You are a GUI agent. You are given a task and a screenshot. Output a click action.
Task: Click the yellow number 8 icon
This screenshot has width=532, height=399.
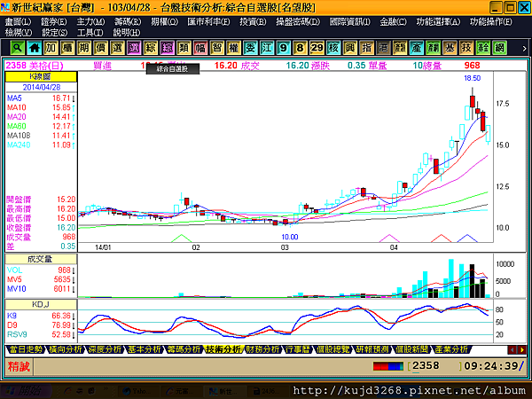(x=300, y=48)
